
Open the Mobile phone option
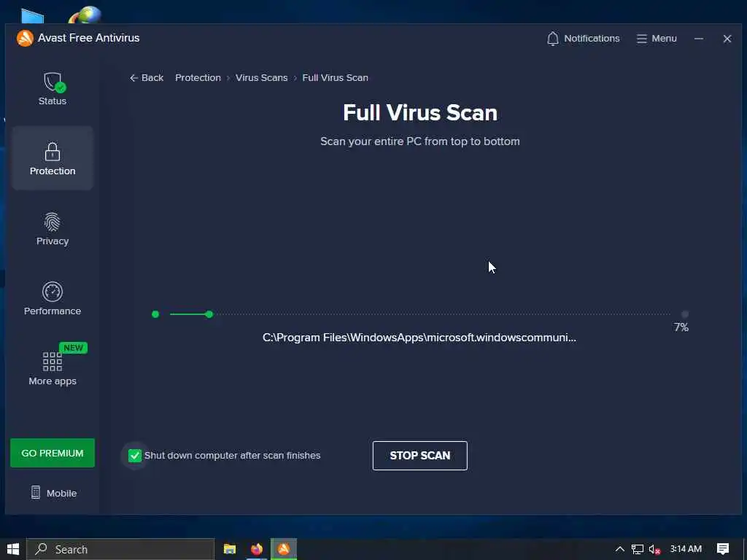pos(53,493)
